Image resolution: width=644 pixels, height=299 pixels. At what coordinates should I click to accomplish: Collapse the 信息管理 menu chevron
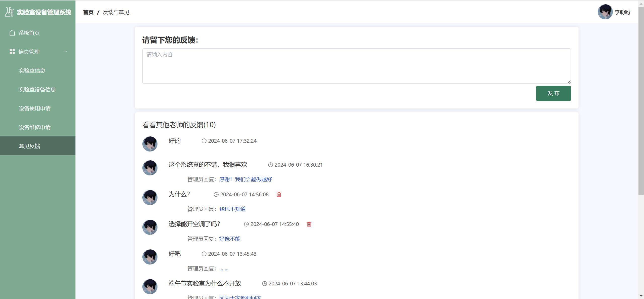[x=66, y=52]
